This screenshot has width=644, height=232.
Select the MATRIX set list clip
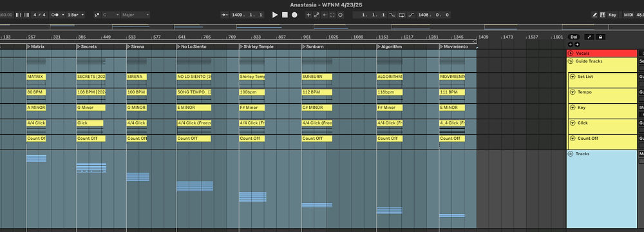[x=36, y=77]
